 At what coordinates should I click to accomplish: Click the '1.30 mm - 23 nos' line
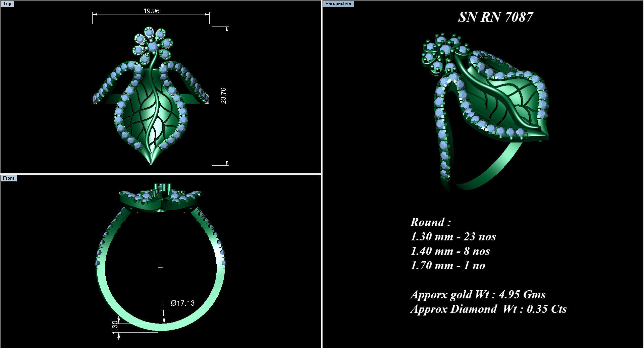point(453,237)
